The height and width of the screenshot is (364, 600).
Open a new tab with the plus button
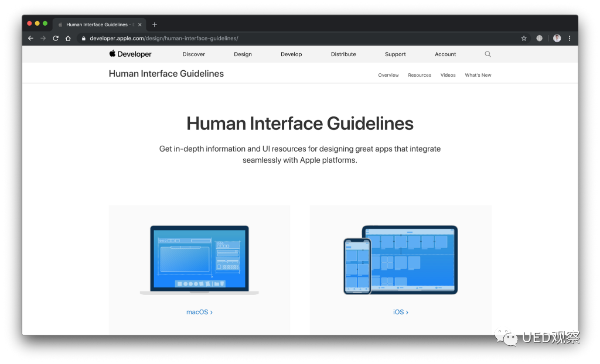point(155,25)
